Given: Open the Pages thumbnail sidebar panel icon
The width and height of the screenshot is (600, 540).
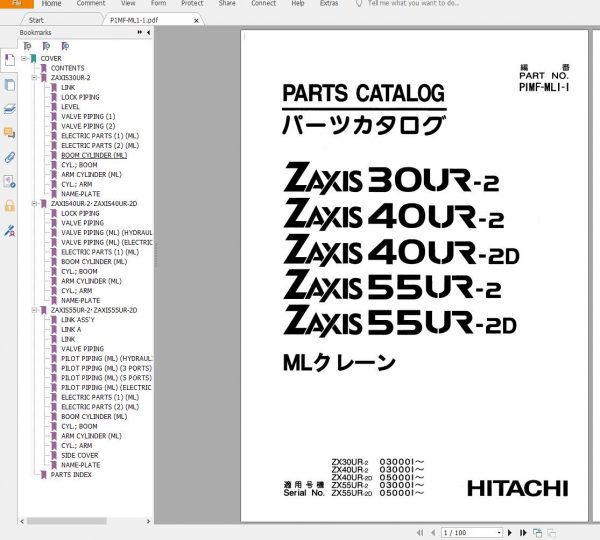Looking at the screenshot, I should coord(9,85).
